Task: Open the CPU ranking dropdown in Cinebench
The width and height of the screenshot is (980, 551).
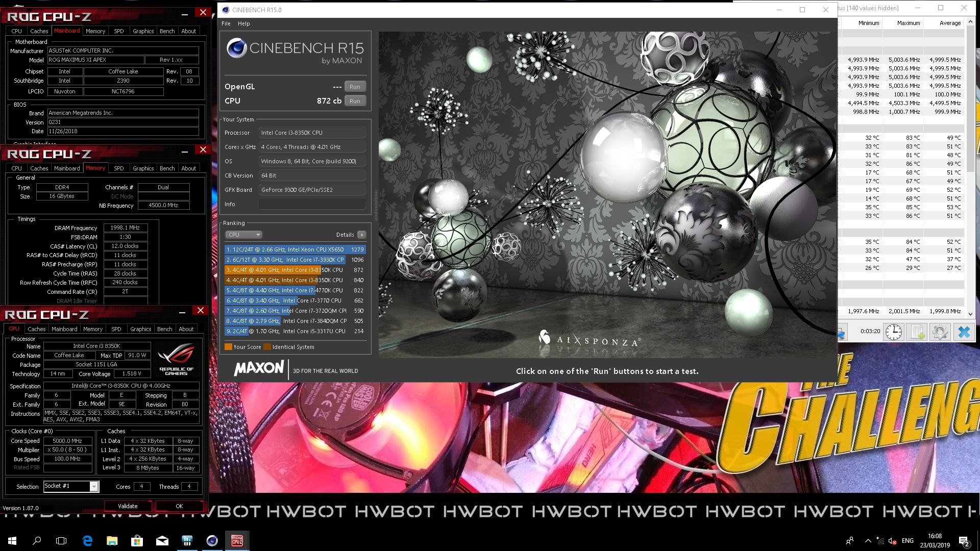Action: coord(243,235)
